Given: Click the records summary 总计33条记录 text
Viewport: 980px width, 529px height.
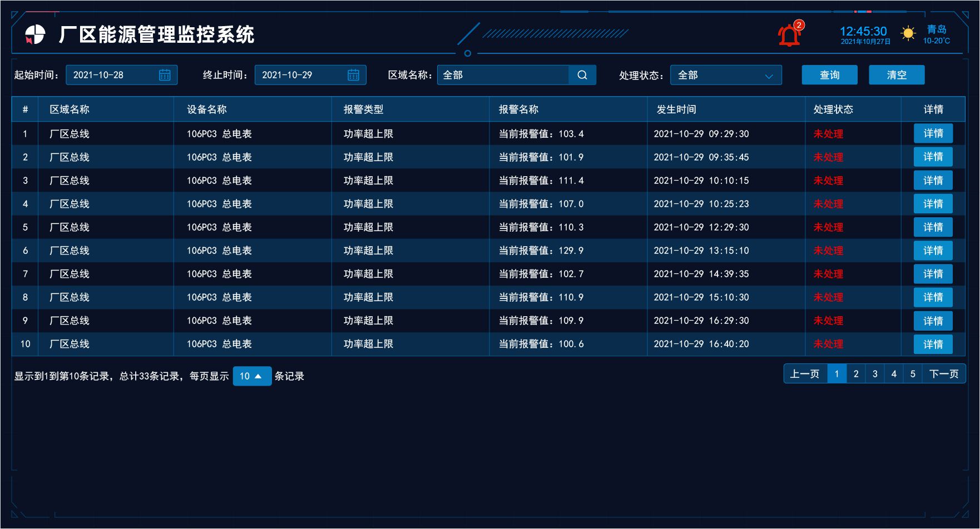Looking at the screenshot, I should tap(149, 376).
